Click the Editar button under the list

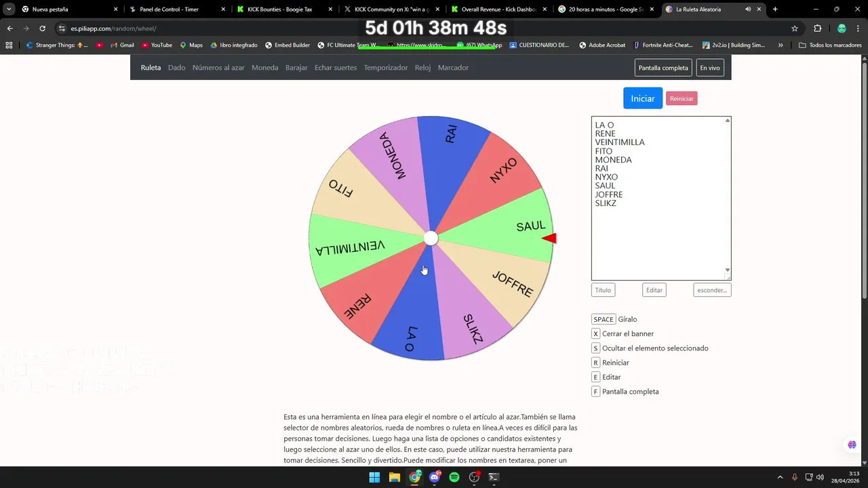coord(654,290)
